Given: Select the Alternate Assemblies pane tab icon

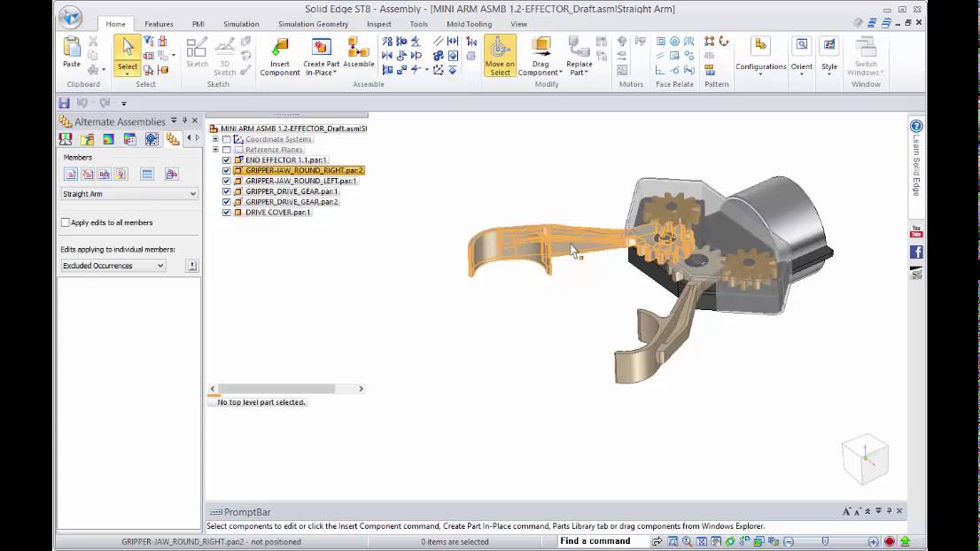Looking at the screenshot, I should (x=173, y=139).
